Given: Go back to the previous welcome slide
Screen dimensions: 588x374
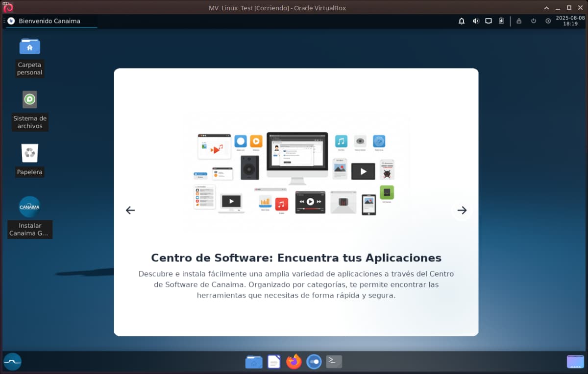Looking at the screenshot, I should (130, 210).
